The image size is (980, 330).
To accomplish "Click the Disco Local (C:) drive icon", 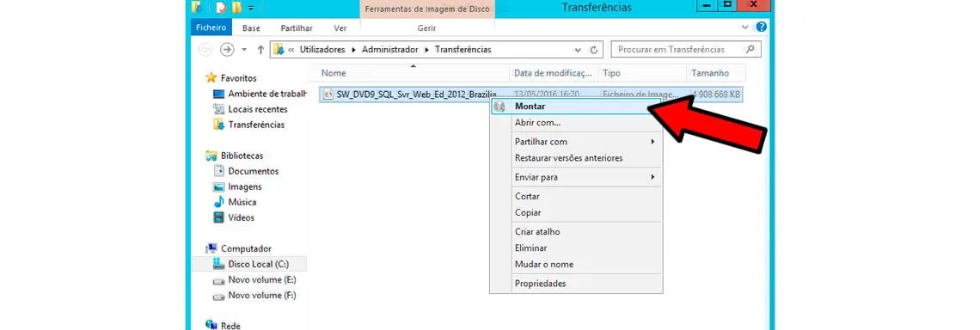I will (x=218, y=265).
